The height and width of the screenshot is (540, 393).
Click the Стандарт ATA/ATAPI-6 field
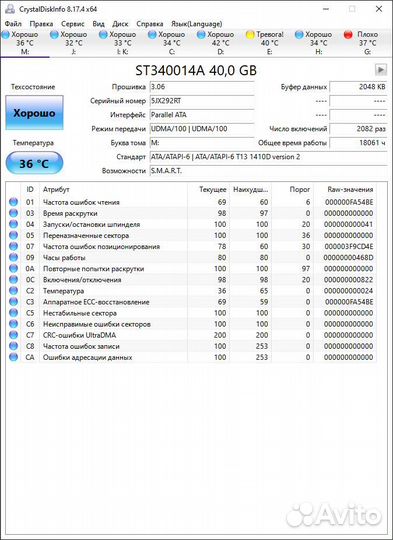268,157
